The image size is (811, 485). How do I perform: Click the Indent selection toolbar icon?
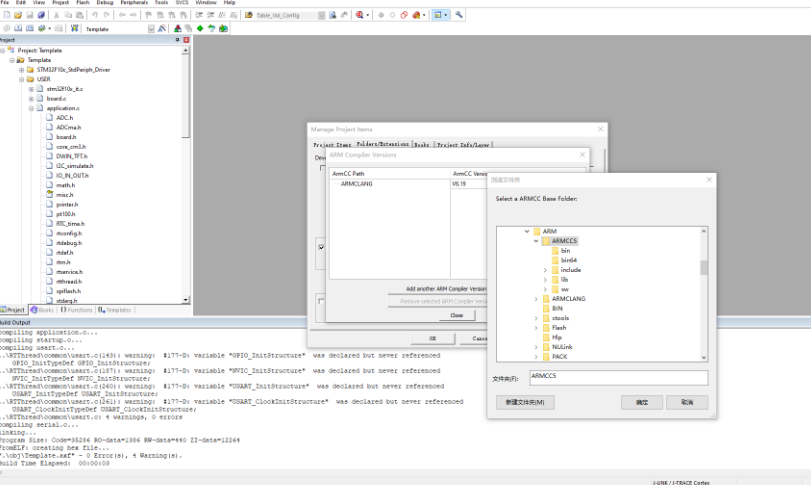199,15
